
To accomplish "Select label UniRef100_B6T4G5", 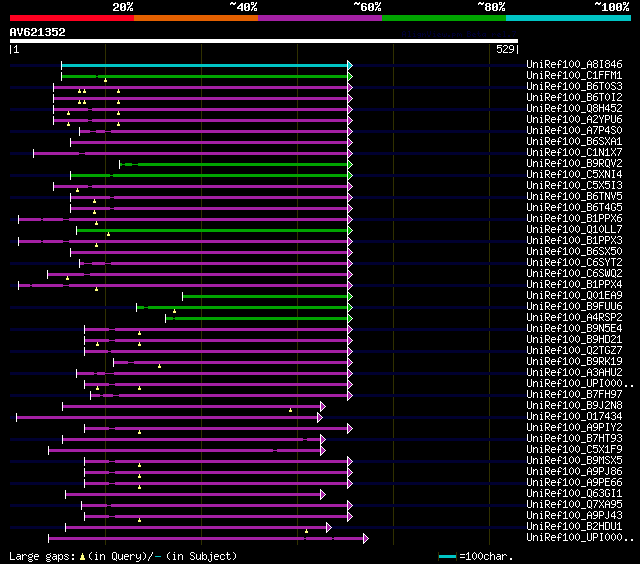I will pos(574,208).
